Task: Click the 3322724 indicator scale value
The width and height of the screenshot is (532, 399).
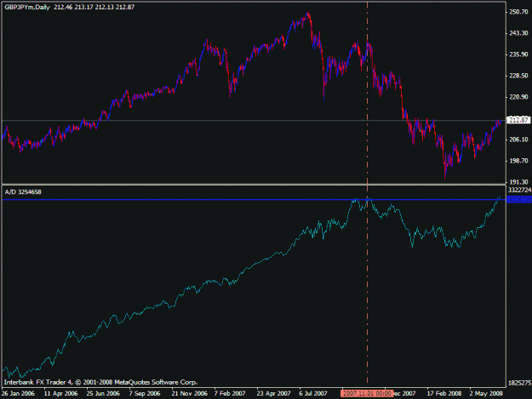Action: coord(519,190)
